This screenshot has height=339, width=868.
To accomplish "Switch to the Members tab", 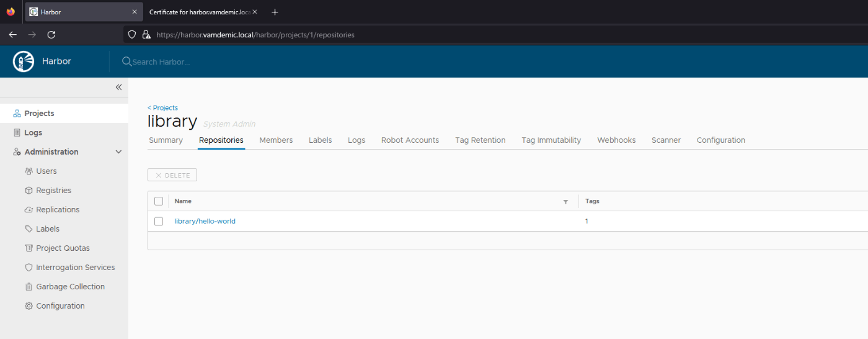I will tap(276, 140).
